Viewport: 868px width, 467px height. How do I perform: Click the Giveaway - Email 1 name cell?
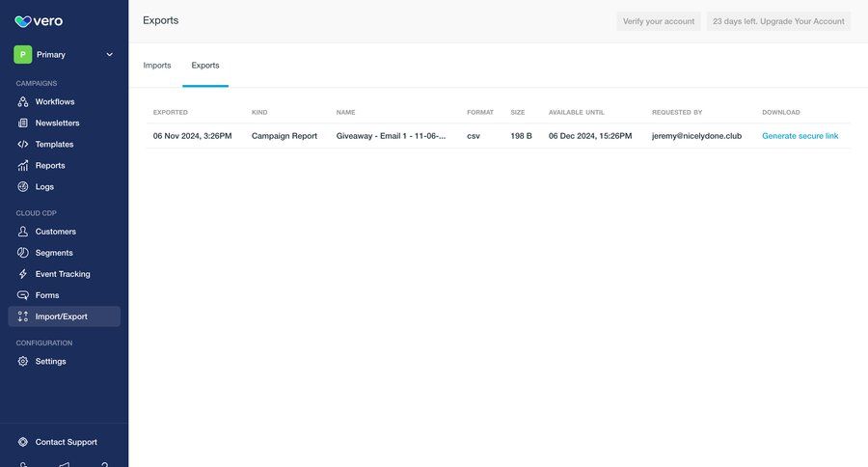[x=391, y=136]
